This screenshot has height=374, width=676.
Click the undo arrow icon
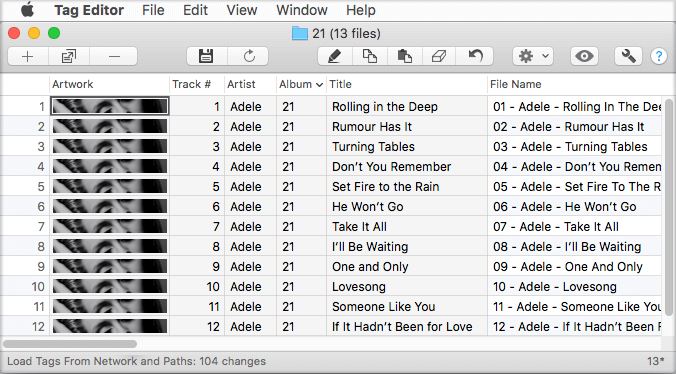pyautogui.click(x=475, y=56)
